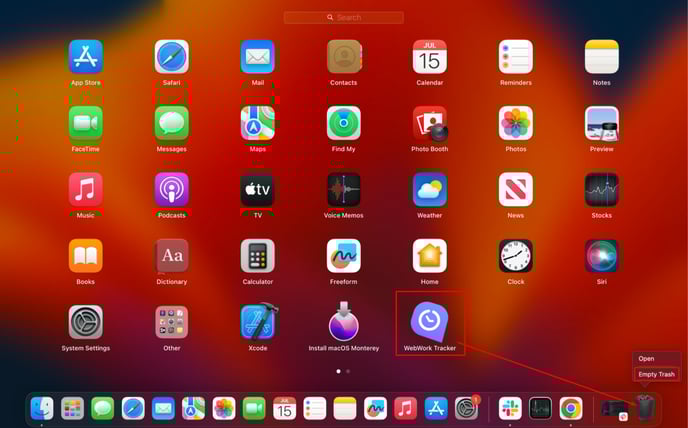Choose Empty Trash in the context menu

coord(657,374)
